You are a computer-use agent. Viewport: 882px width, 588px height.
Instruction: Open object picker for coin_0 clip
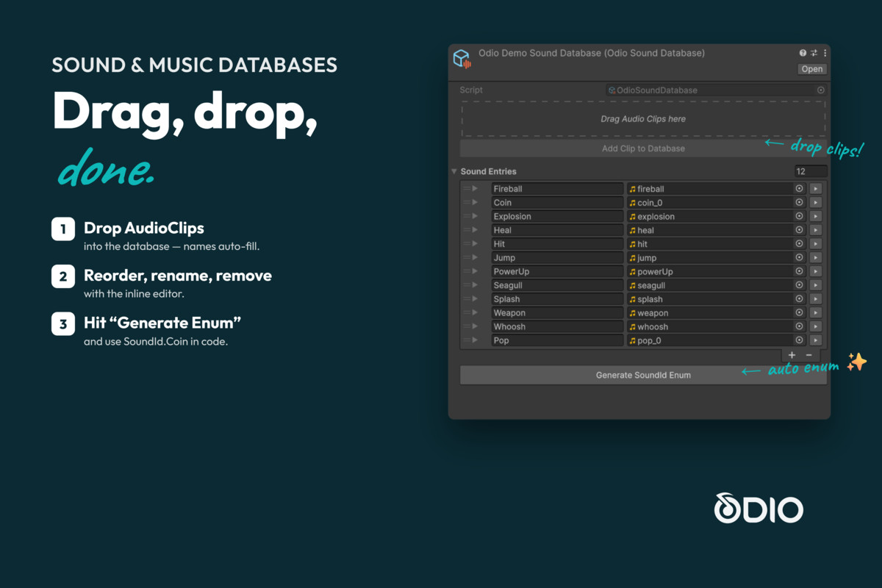(800, 203)
